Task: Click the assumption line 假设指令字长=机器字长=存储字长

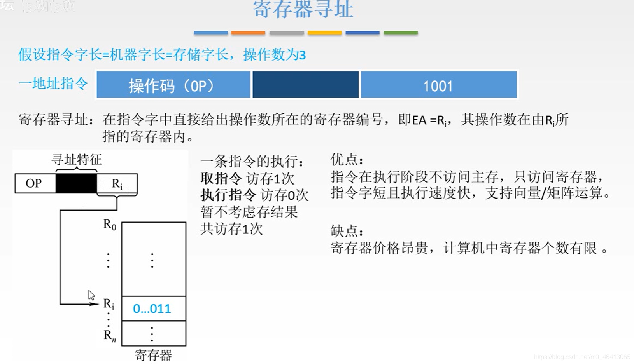Action: point(123,55)
